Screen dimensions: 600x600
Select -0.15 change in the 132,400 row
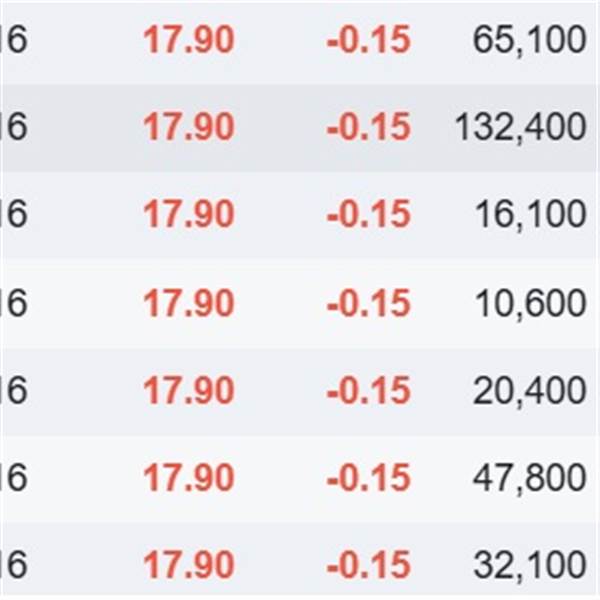[368, 127]
